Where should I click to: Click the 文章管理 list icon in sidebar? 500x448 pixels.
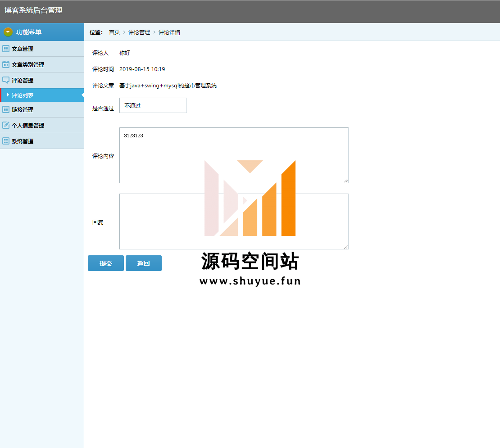6,49
